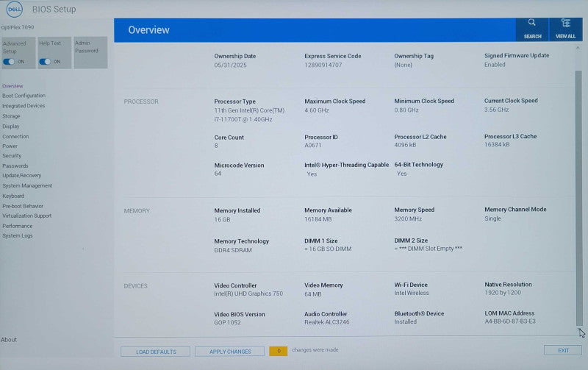
Task: Open Security settings
Action: point(12,156)
